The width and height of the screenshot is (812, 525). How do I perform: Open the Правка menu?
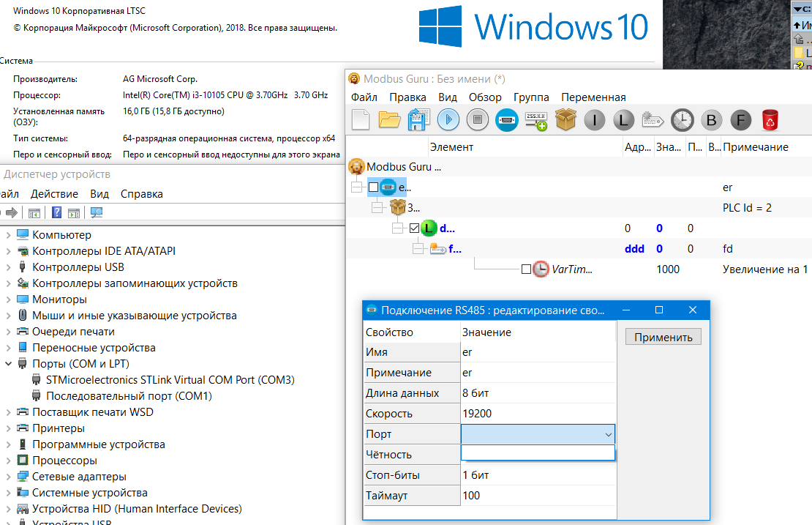407,97
